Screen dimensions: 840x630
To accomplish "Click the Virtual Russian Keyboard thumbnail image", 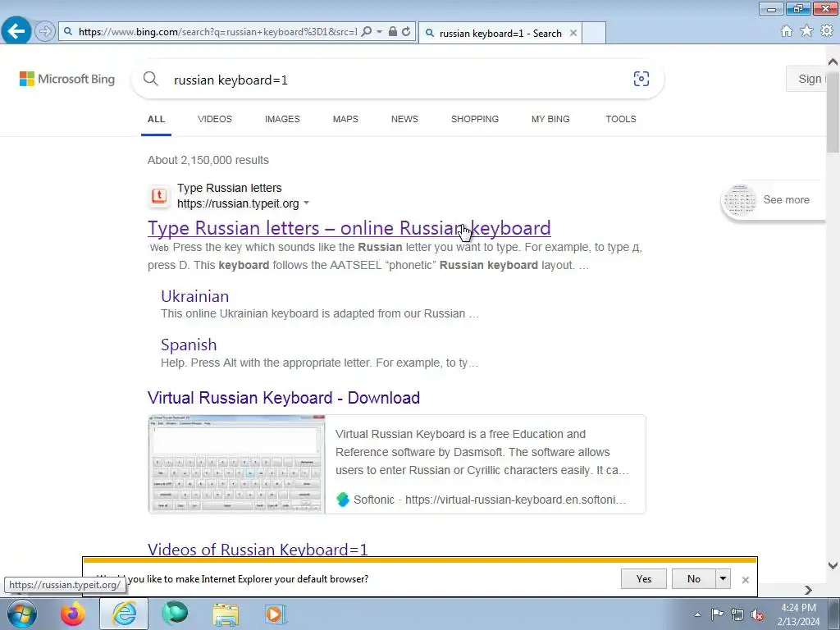I will click(237, 464).
